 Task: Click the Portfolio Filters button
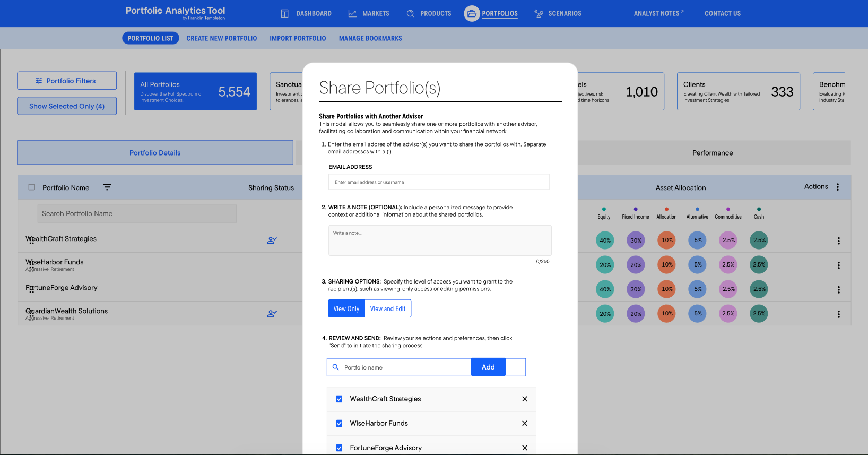[x=67, y=81]
